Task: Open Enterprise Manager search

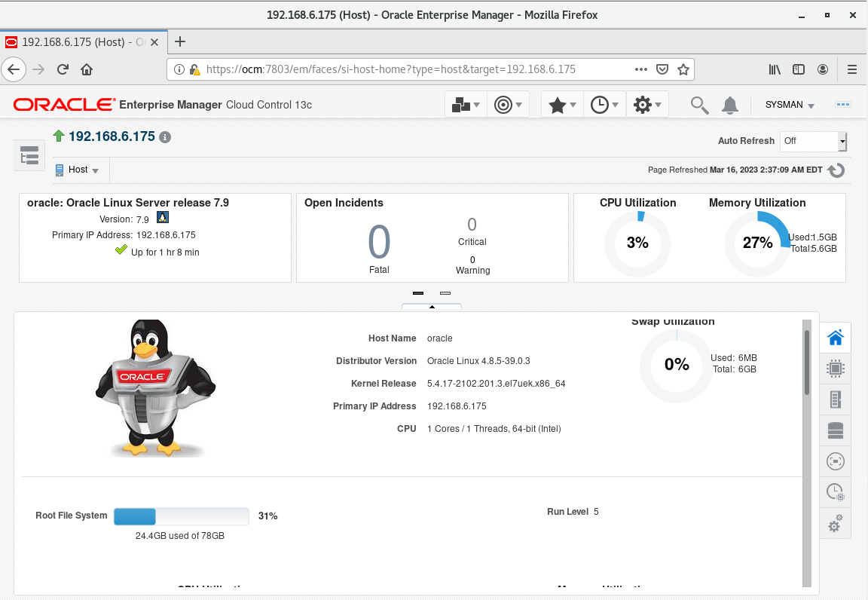Action: click(699, 105)
